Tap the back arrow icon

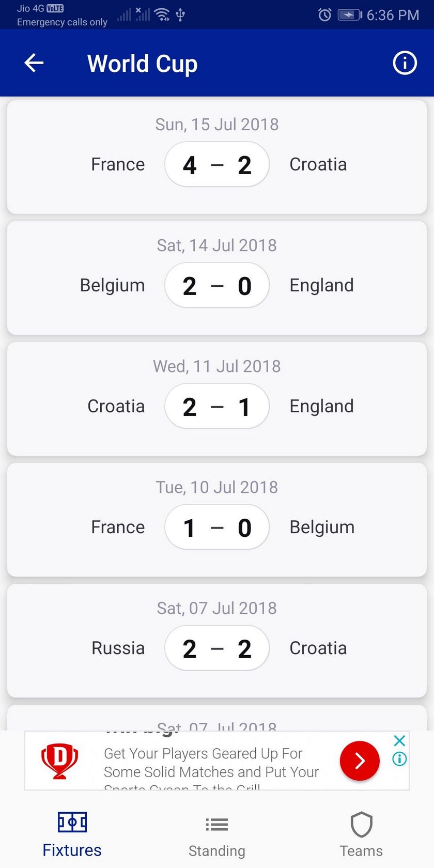34,63
